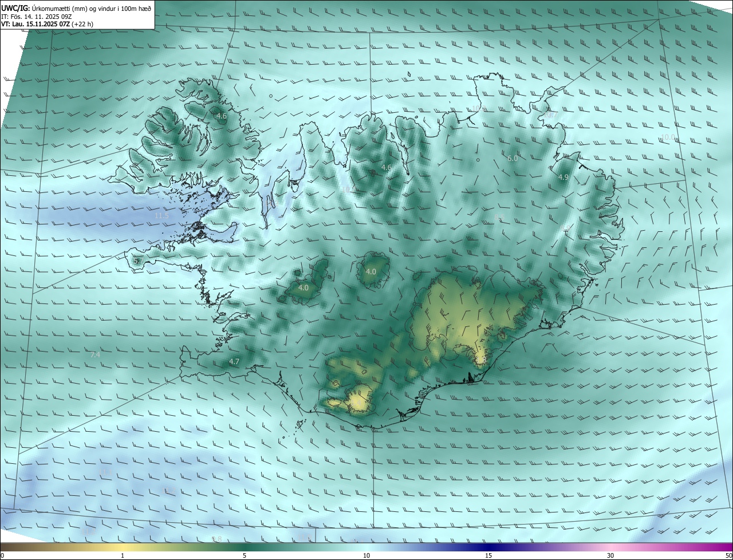Click the '5' tick on the color scale
The width and height of the screenshot is (733, 560).
(x=245, y=556)
